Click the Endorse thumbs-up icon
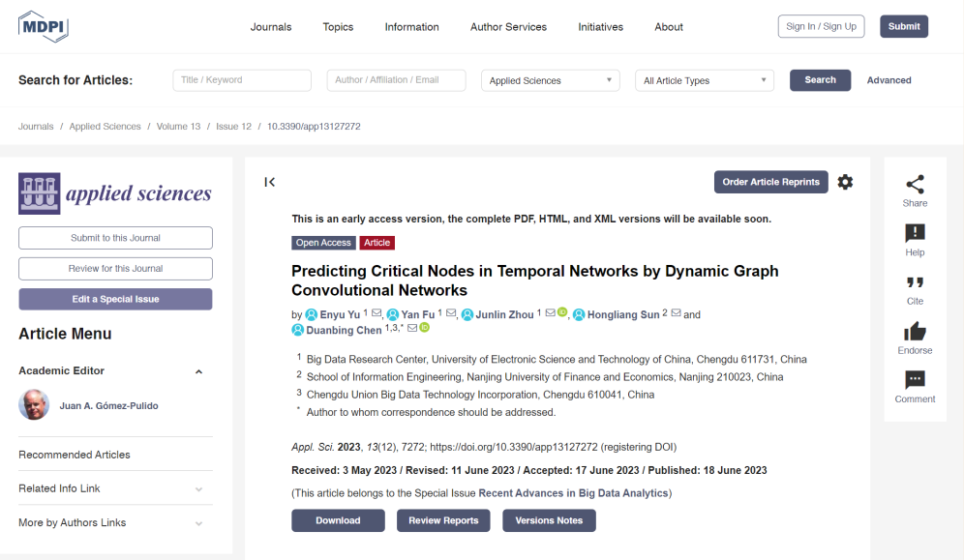 915,332
